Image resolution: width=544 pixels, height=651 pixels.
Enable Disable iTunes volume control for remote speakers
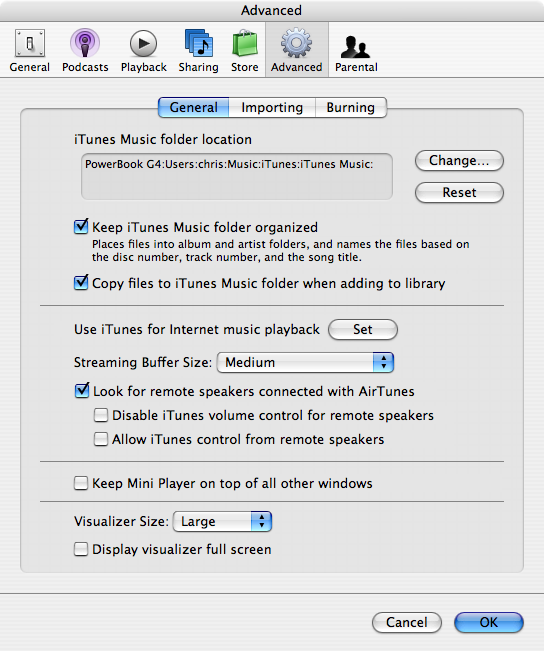click(101, 415)
